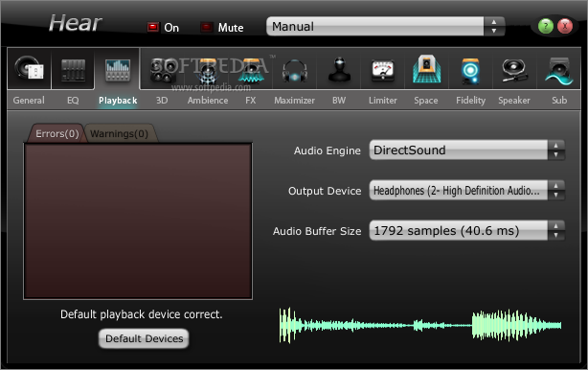Open the 3D speakers icon

163,70
